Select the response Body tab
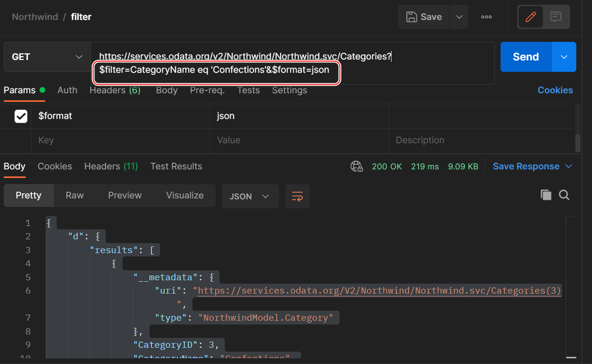Screen dimensions: 592x364 [14, 167]
